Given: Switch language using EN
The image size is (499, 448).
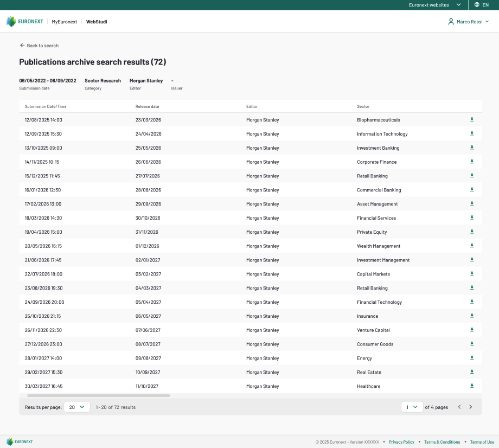Looking at the screenshot, I should tap(485, 5).
